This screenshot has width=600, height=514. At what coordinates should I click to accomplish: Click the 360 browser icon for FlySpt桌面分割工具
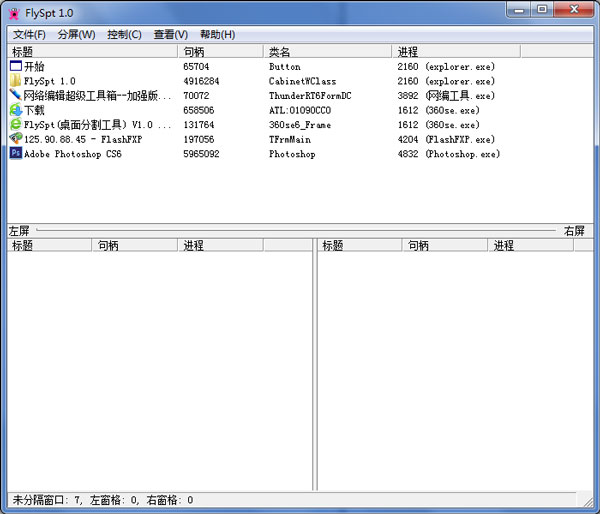16,125
